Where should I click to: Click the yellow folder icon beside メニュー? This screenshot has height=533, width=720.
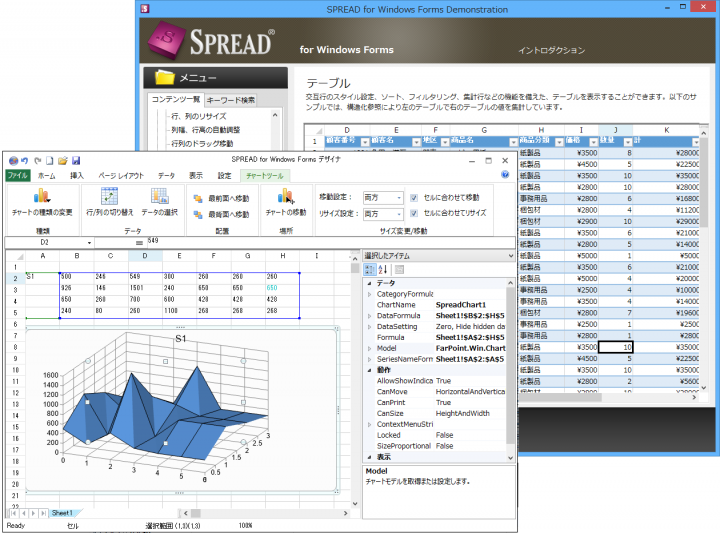point(164,78)
